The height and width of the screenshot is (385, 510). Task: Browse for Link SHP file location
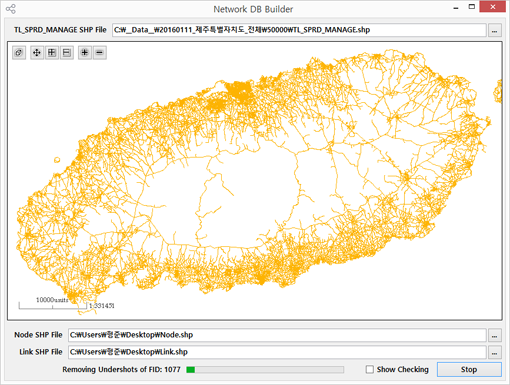494,352
